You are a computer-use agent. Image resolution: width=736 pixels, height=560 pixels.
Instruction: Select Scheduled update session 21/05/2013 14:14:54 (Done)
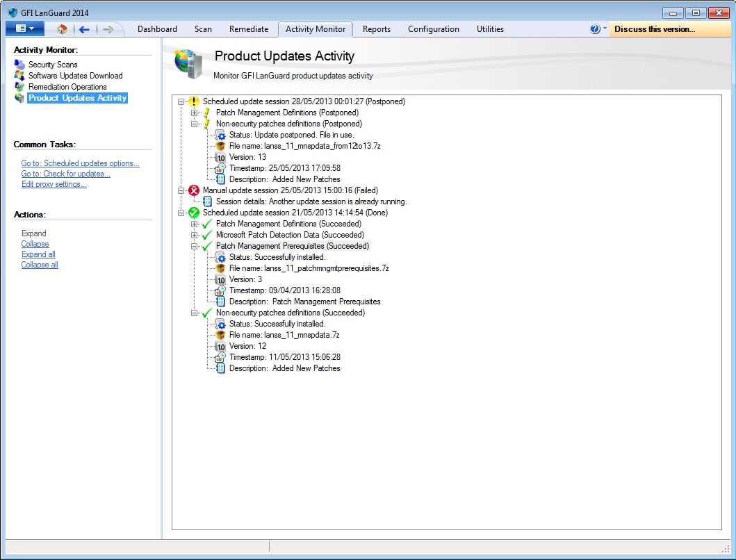click(295, 213)
